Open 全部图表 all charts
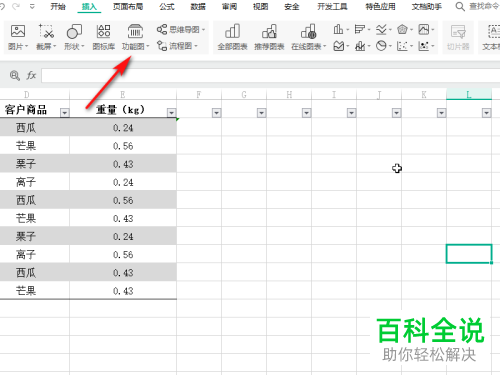The height and width of the screenshot is (375, 500). click(232, 37)
